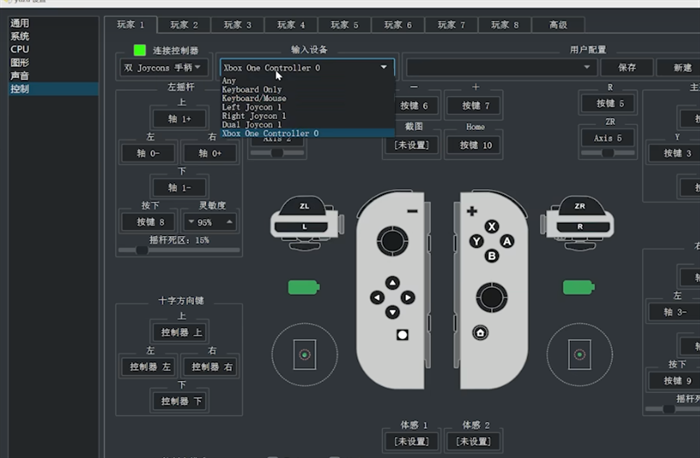Image resolution: width=700 pixels, height=458 pixels.
Task: Open the 用户配置 profile dropdown
Action: click(500, 67)
